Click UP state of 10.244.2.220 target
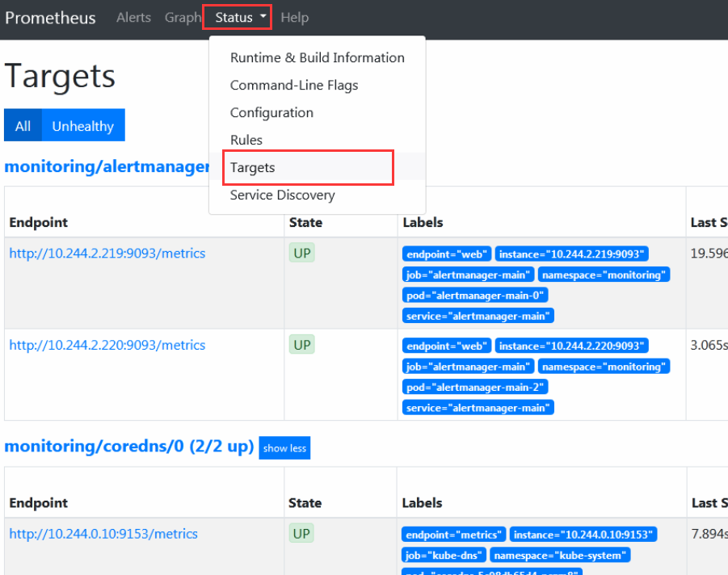728x575 pixels. pos(302,345)
